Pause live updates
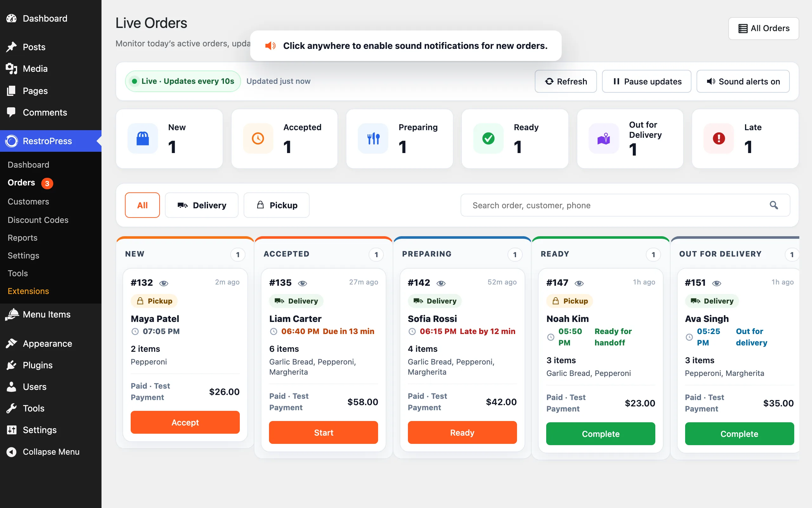This screenshot has width=812, height=508. coord(646,81)
